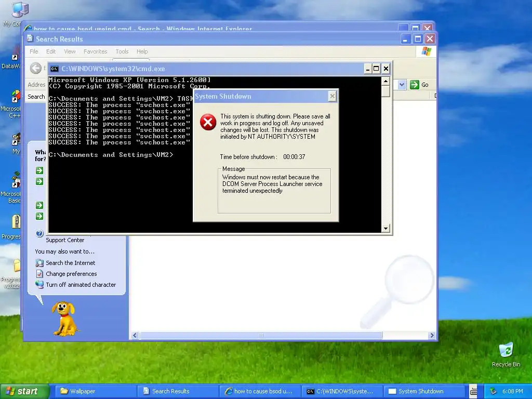Click the Windows flag logo in Search Results
The height and width of the screenshot is (399, 532).
click(x=426, y=51)
